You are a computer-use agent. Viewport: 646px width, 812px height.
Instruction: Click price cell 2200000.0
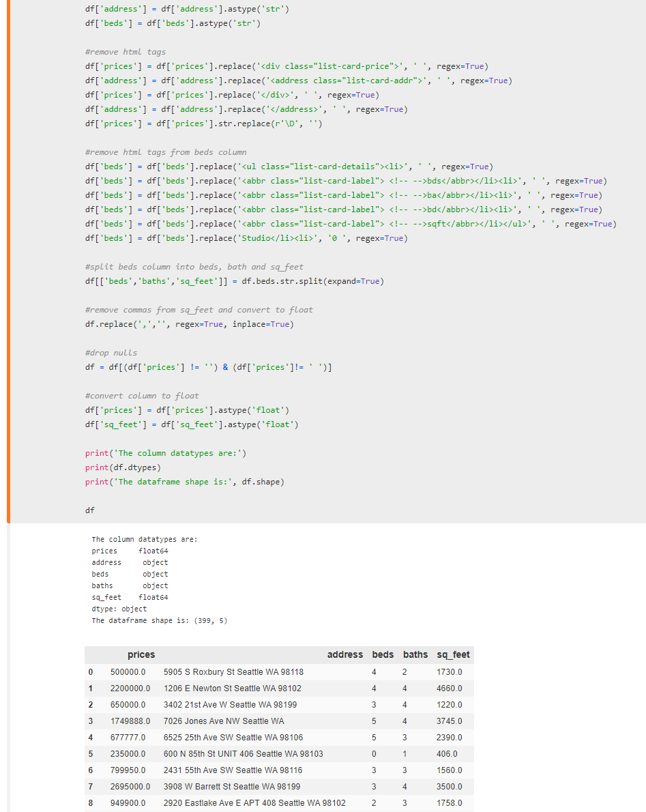(x=130, y=688)
